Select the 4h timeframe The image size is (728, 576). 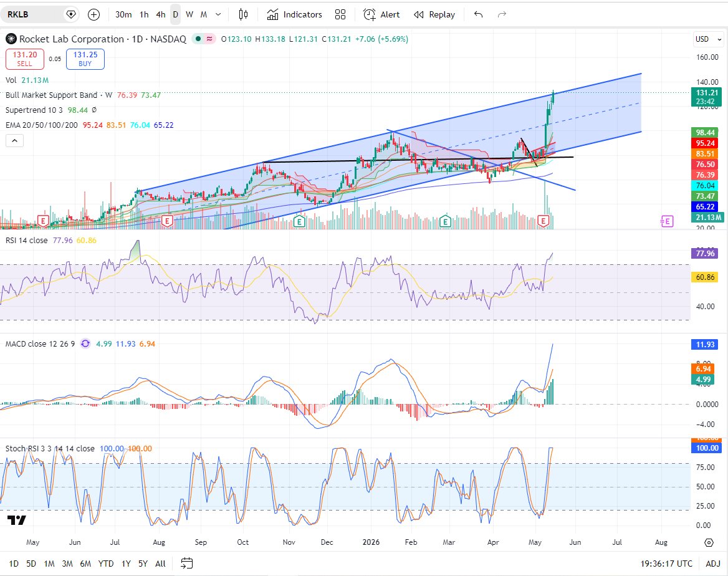[x=161, y=14]
